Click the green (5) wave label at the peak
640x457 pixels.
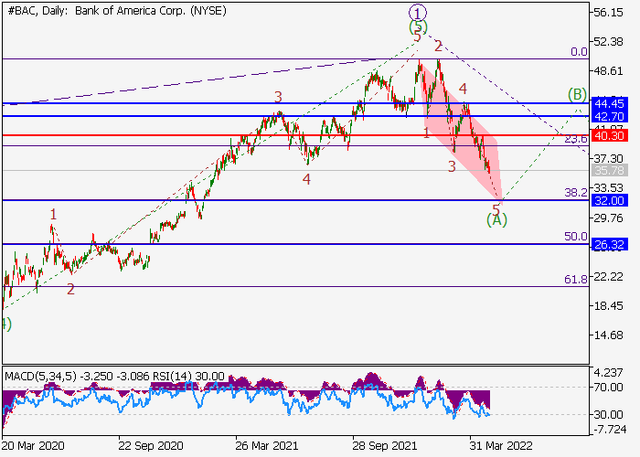click(418, 27)
